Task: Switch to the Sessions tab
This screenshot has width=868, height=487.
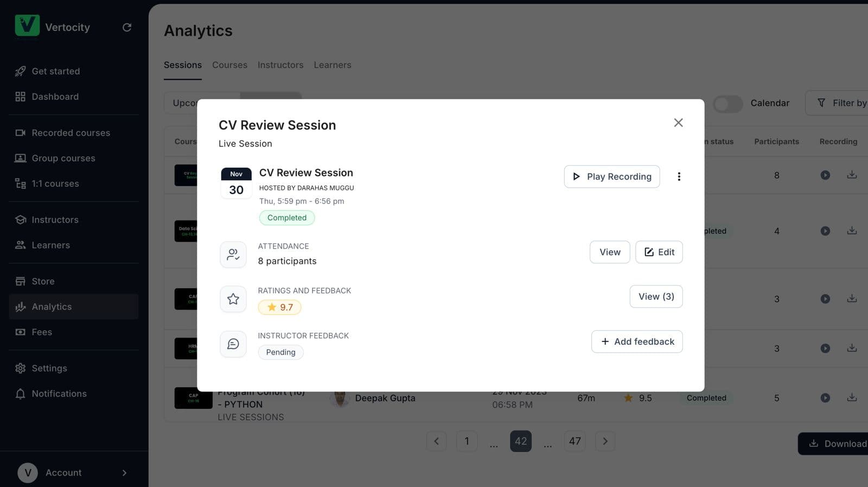Action: pyautogui.click(x=183, y=65)
